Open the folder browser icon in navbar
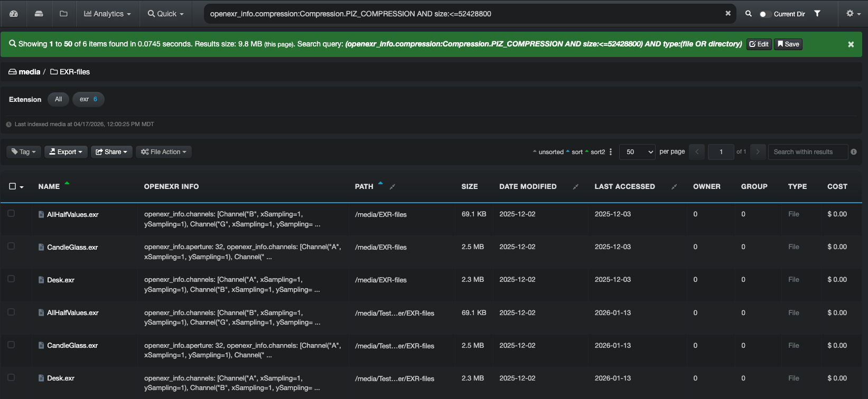This screenshot has height=399, width=868. pos(63,14)
